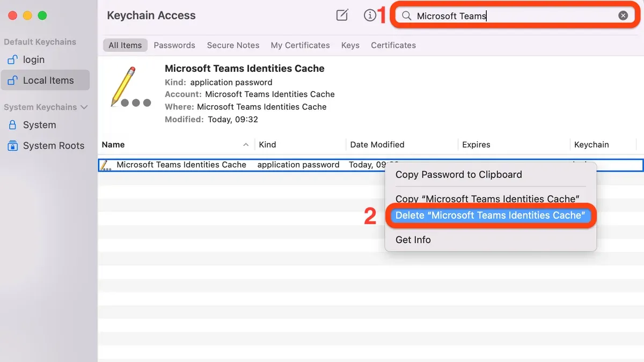The height and width of the screenshot is (362, 644).
Task: Sort by the Keychain column header
Action: click(591, 144)
